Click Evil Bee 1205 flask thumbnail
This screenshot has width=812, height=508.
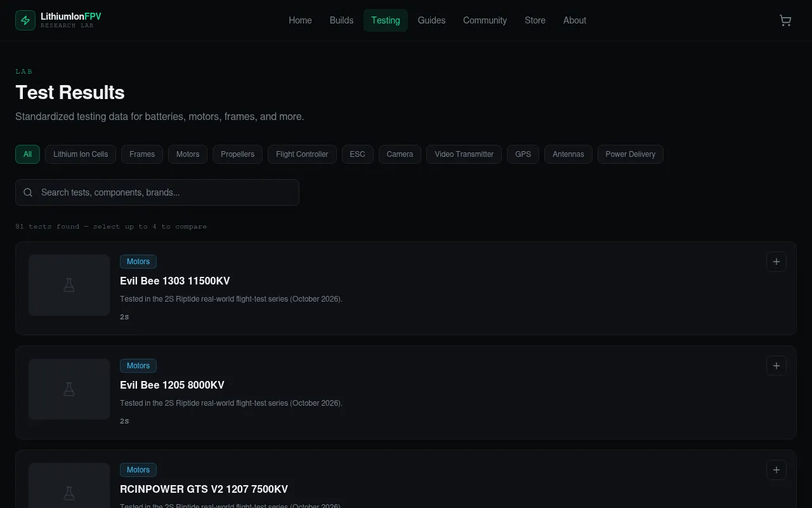(x=69, y=389)
